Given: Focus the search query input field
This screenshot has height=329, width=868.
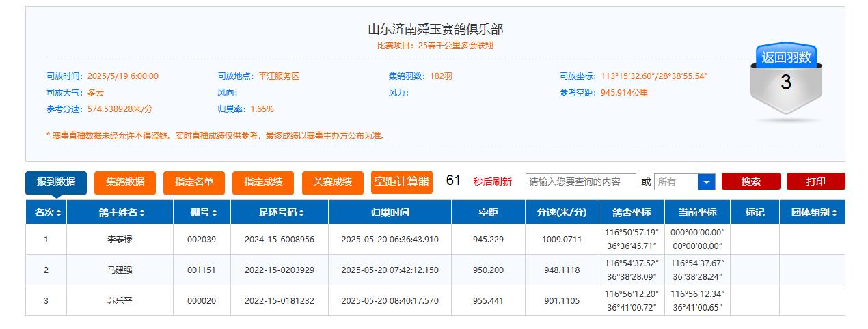Looking at the screenshot, I should (x=580, y=182).
